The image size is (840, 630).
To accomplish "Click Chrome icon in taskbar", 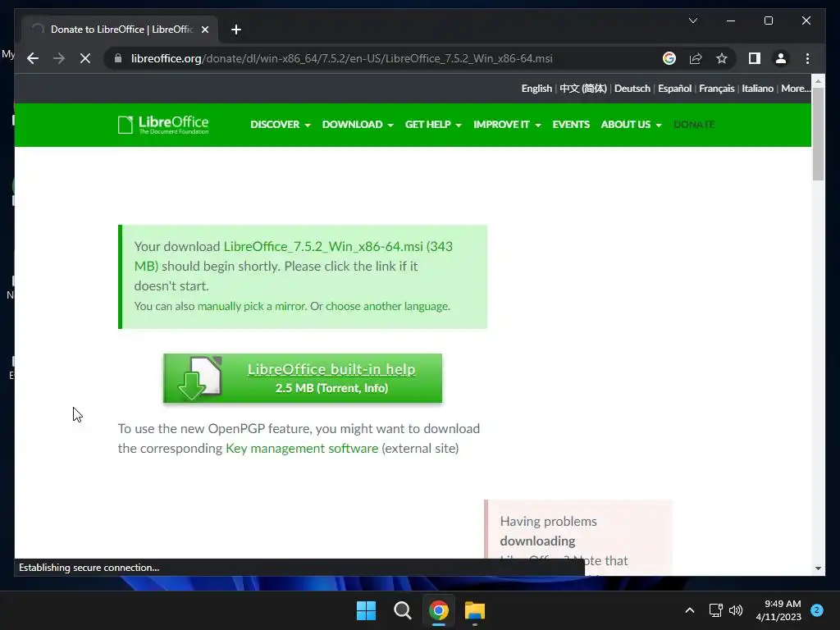I will [x=438, y=610].
